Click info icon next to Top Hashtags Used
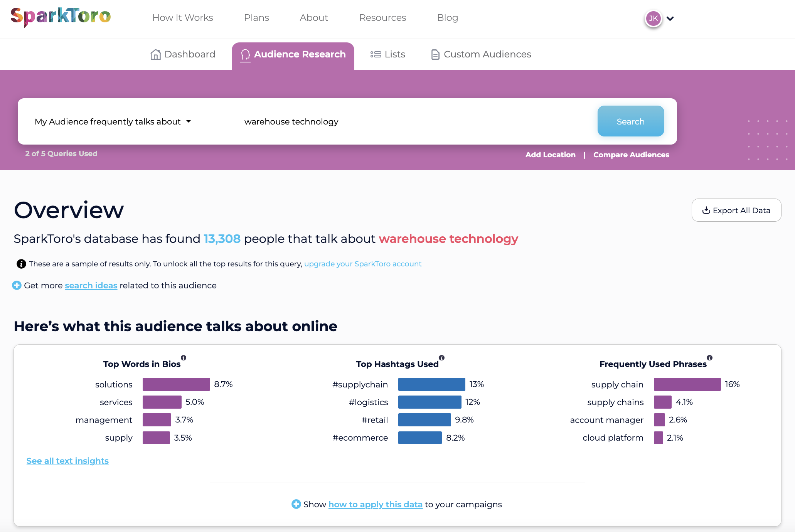 click(441, 358)
